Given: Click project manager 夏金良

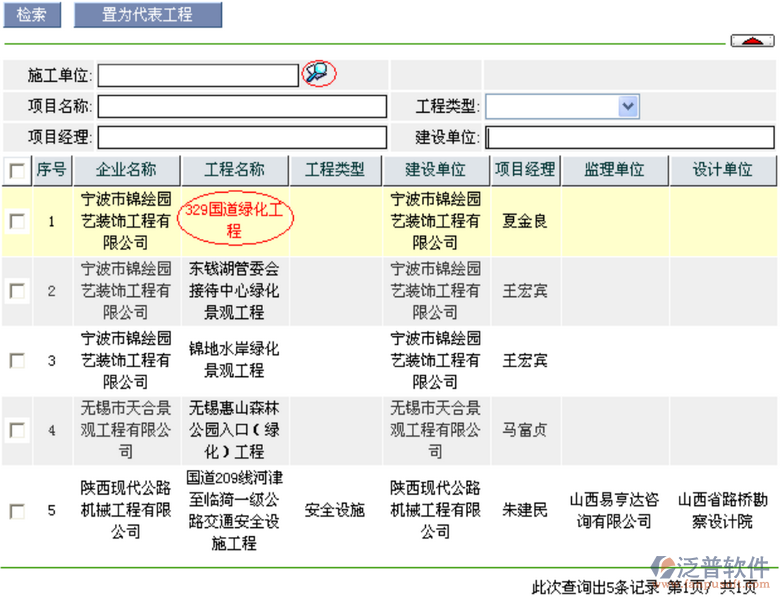Looking at the screenshot, I should tap(525, 221).
